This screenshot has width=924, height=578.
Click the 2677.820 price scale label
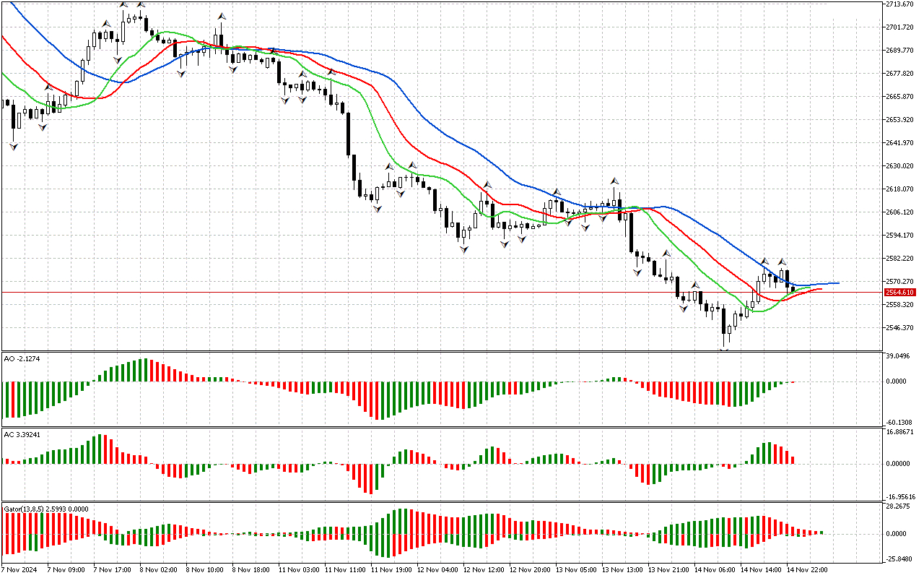click(x=900, y=74)
